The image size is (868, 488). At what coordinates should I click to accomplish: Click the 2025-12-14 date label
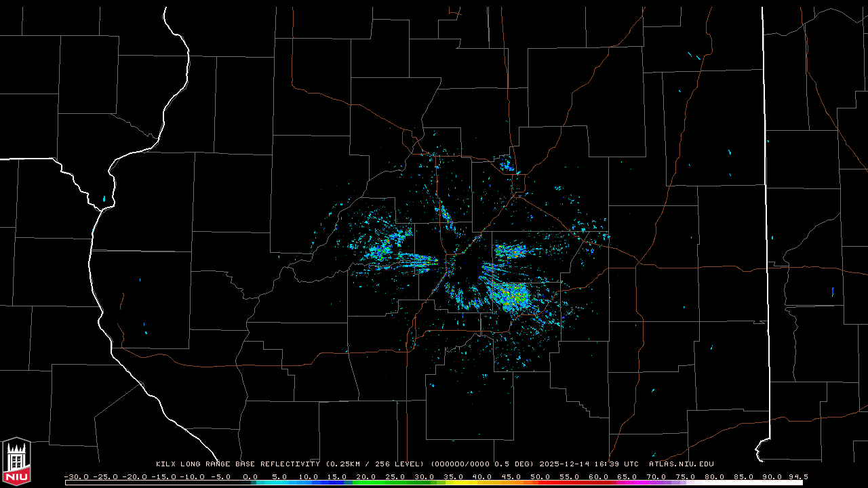[561, 464]
